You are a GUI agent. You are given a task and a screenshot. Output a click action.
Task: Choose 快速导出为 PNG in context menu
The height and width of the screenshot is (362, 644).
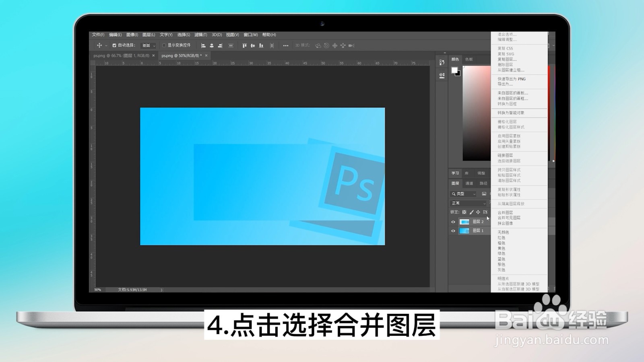click(x=512, y=79)
